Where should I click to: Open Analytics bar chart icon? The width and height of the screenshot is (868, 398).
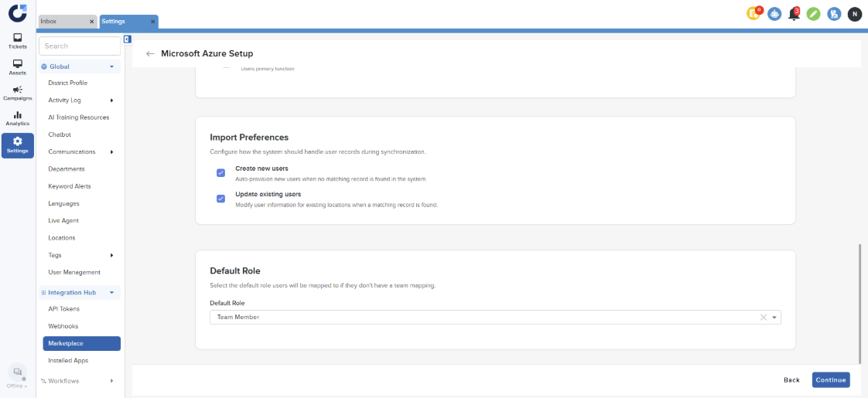17,118
